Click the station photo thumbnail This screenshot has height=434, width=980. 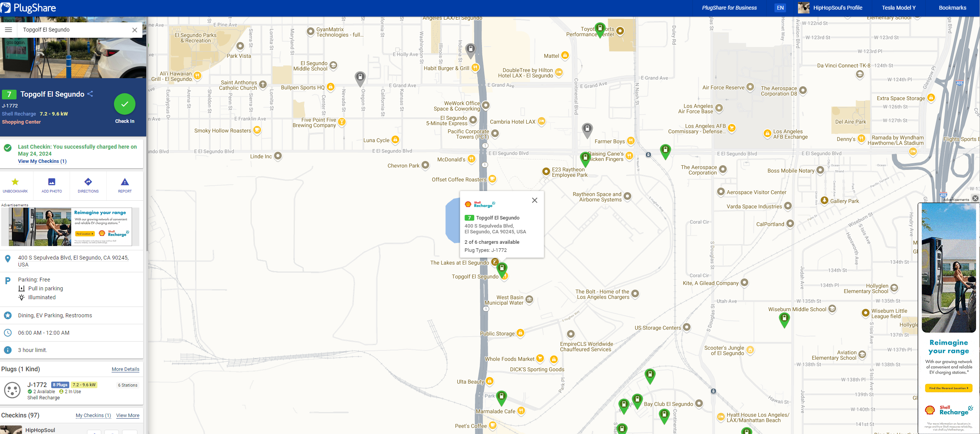tap(73, 58)
